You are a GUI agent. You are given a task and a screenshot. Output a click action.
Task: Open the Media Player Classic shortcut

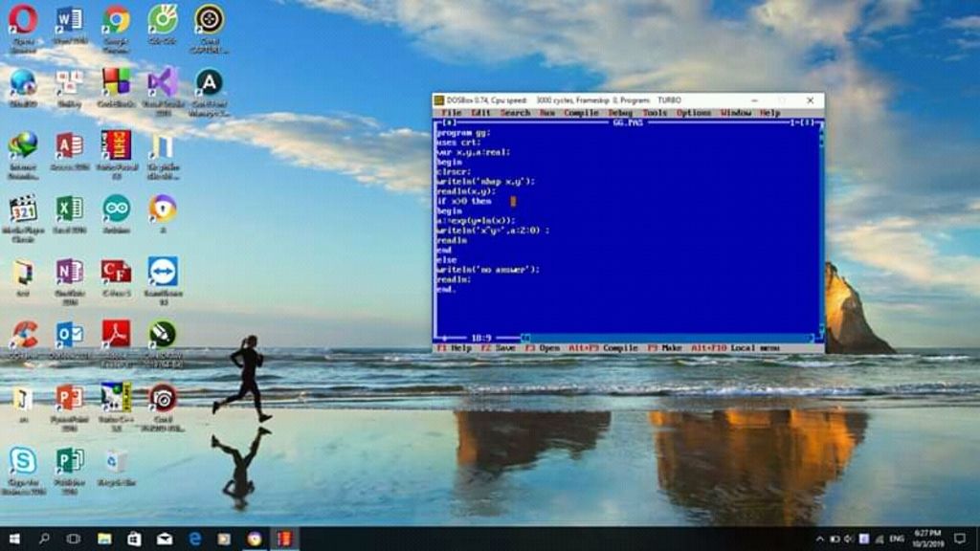[x=23, y=209]
